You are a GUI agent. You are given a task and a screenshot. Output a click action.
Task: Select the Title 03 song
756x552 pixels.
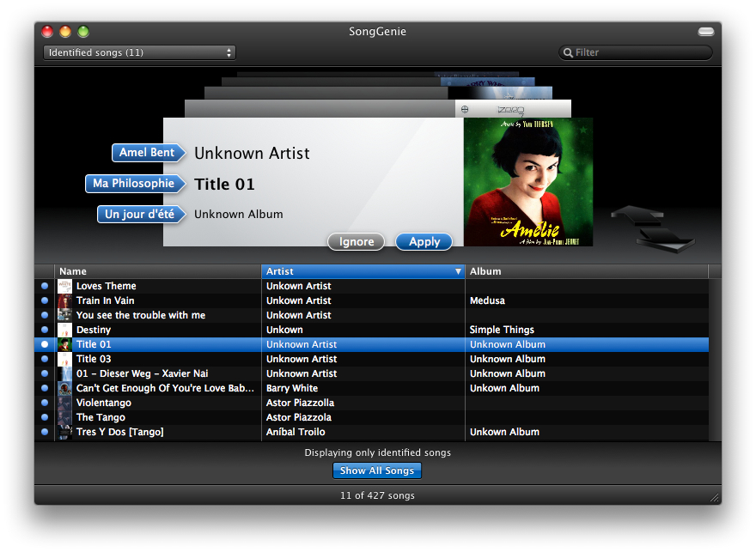[371, 359]
